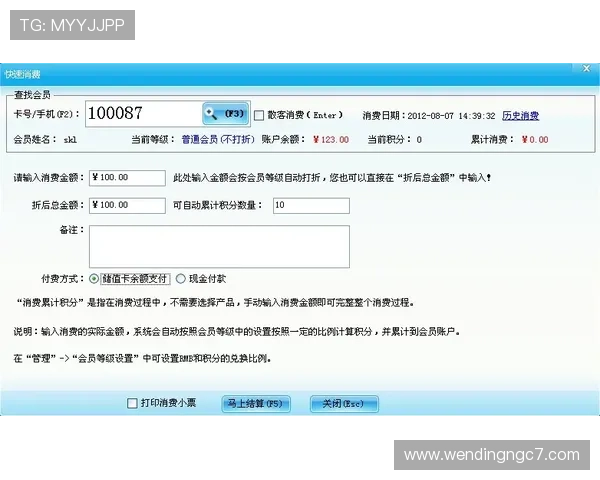This screenshot has width=600, height=480.
Task: Enable the 打印消费小票 checkbox
Action: [x=132, y=403]
